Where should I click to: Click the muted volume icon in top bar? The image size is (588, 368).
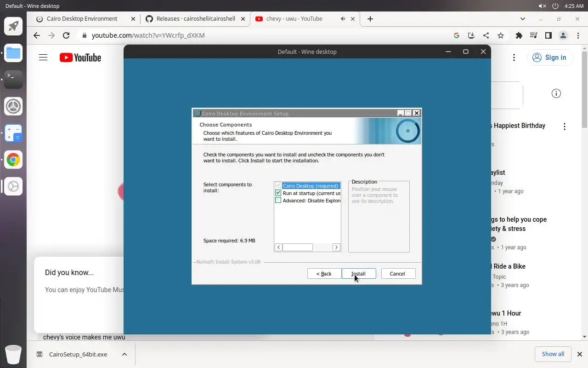click(543, 6)
